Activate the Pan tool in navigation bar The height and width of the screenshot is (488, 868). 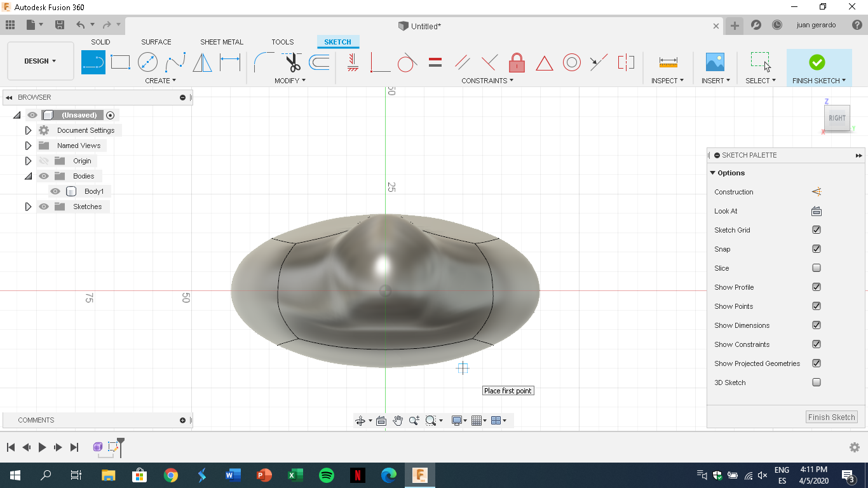click(x=398, y=420)
